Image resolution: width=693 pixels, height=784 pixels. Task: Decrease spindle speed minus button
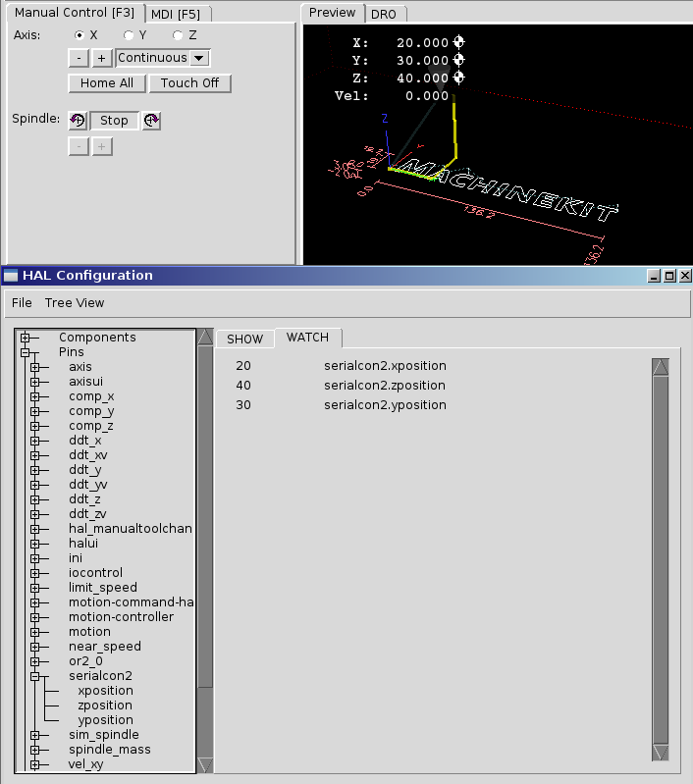pyautogui.click(x=79, y=147)
